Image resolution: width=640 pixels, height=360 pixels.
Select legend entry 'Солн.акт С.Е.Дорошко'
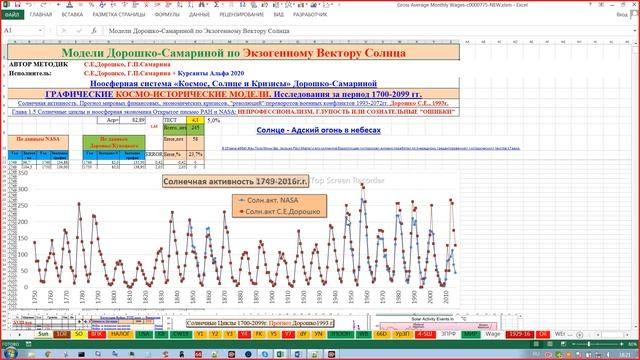(x=280, y=211)
